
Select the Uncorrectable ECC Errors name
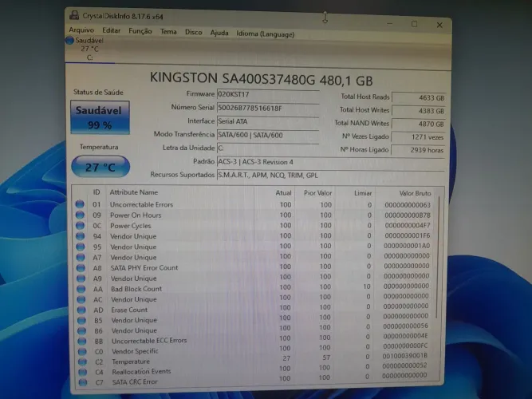(x=149, y=341)
